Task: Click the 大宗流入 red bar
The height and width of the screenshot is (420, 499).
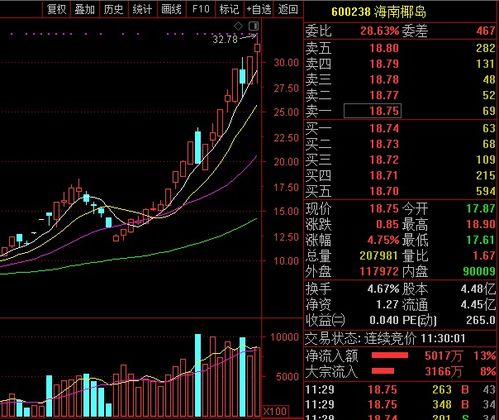Action: 383,371
